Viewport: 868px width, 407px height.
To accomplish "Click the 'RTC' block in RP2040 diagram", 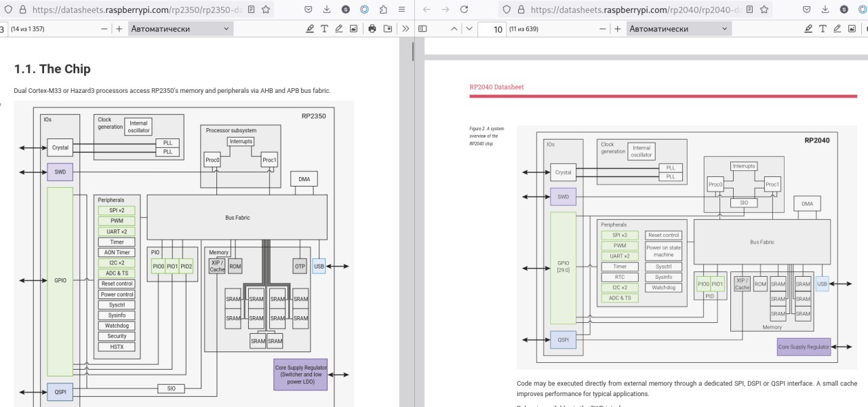I will [x=620, y=277].
